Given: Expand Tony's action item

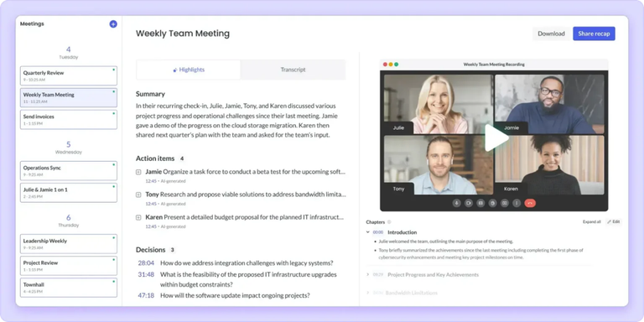Looking at the screenshot, I should 138,195.
